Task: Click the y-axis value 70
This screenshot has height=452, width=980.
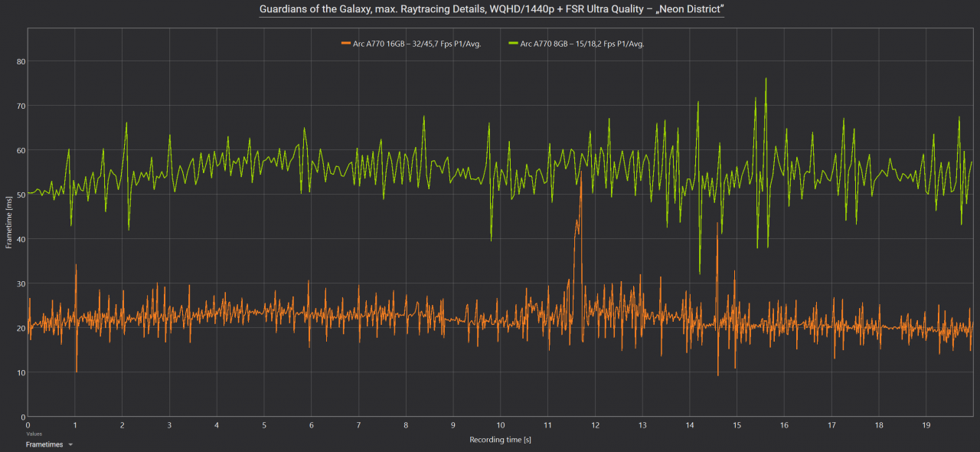Action: tap(21, 106)
